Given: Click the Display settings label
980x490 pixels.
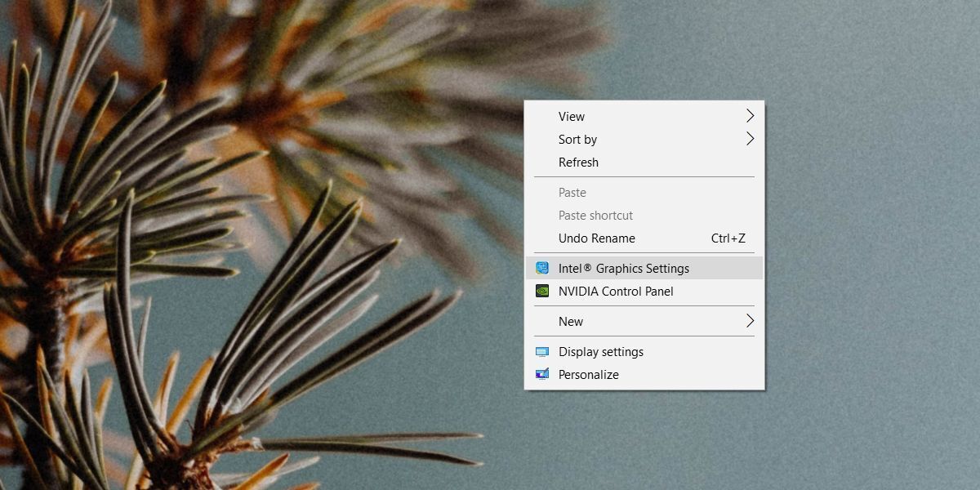Looking at the screenshot, I should pos(601,352).
